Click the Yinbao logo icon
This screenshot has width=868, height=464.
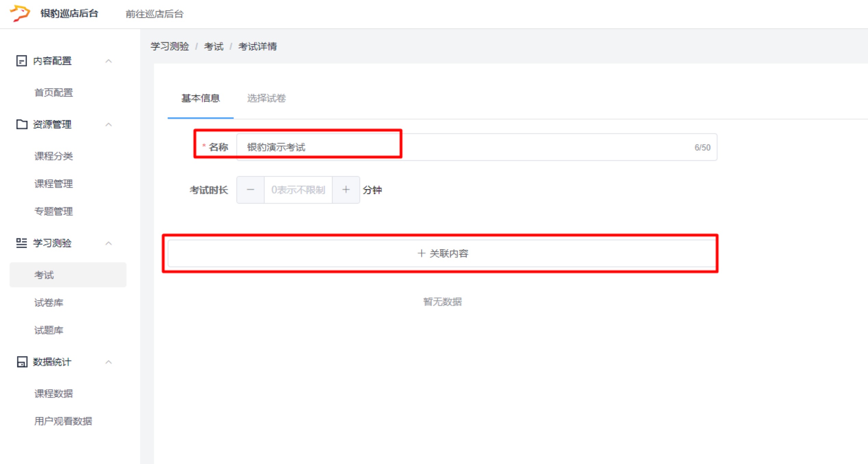(x=20, y=13)
